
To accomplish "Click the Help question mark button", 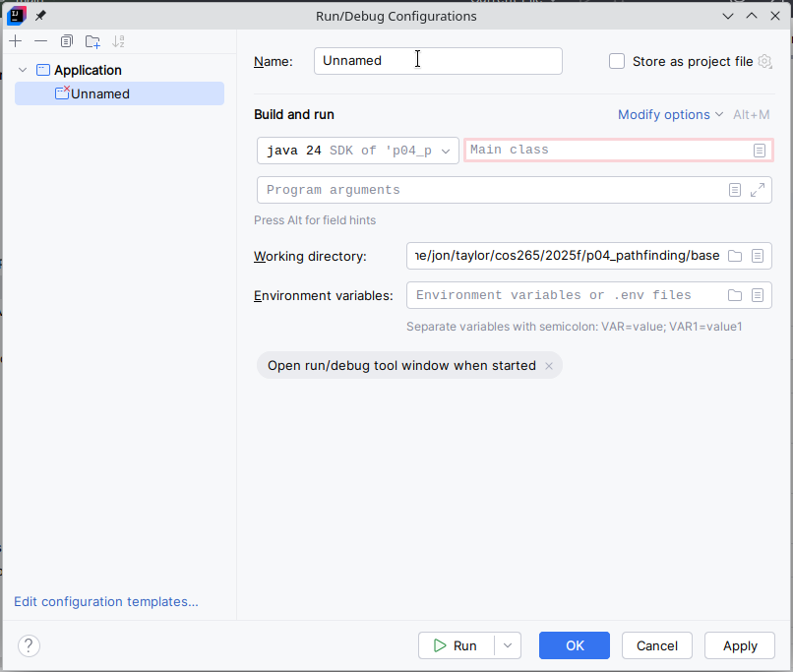I will click(x=29, y=645).
